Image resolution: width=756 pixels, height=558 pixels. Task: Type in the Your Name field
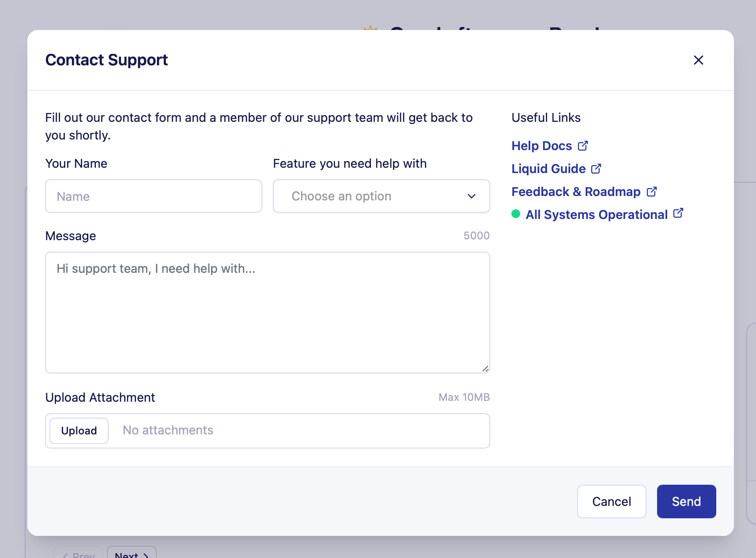pos(153,196)
